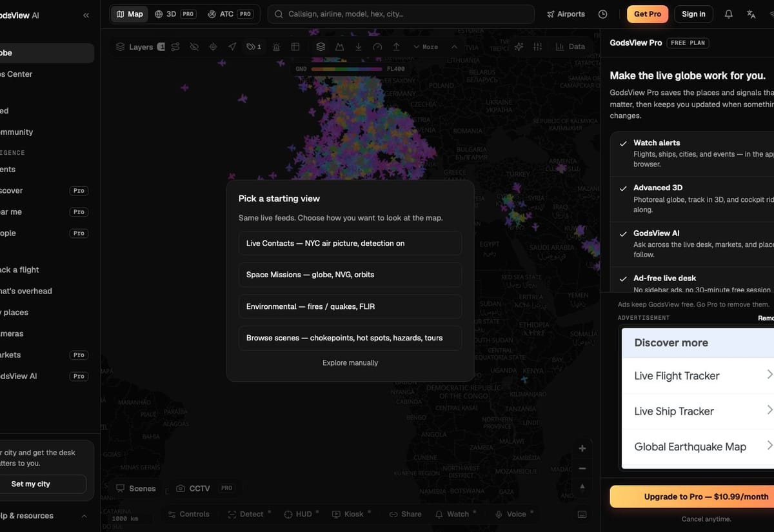Viewport: 774px width, 532px height.
Task: Toggle the crossed-eye hide icon in toolbar
Action: [x=194, y=47]
